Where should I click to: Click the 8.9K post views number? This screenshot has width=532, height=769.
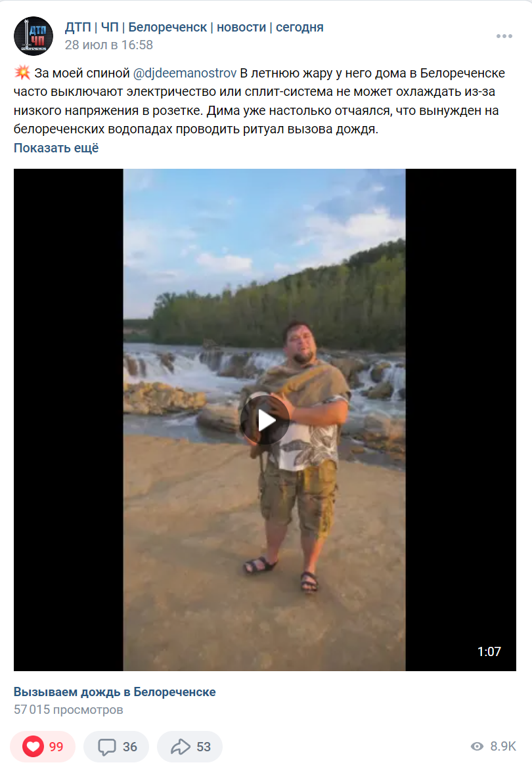[503, 747]
